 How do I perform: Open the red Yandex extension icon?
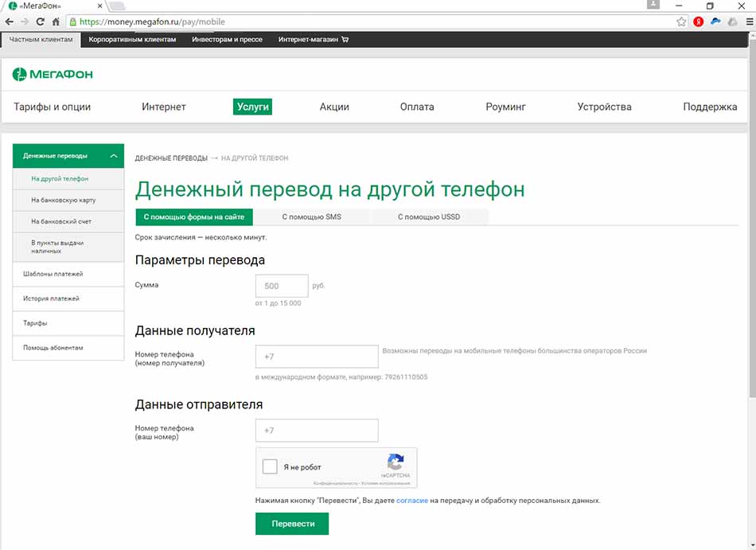698,21
